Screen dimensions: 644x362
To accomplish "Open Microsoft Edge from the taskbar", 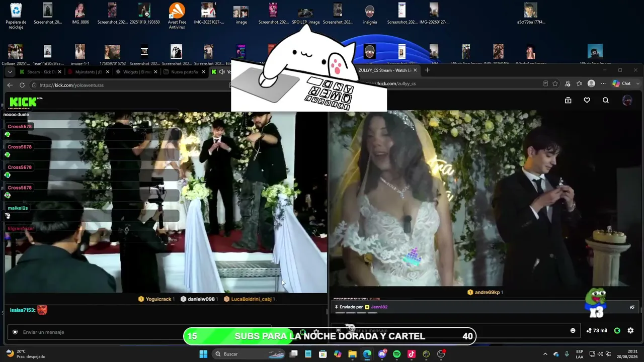I will tap(367, 354).
